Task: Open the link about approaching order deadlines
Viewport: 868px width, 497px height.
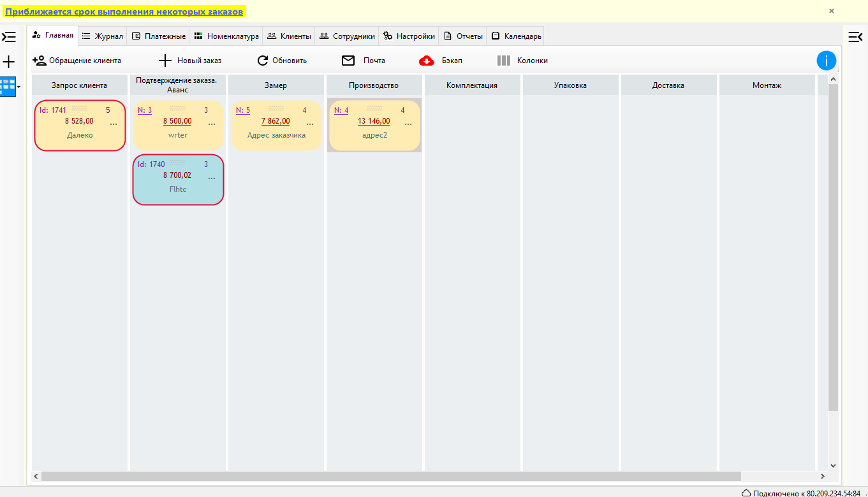Action: coord(124,11)
